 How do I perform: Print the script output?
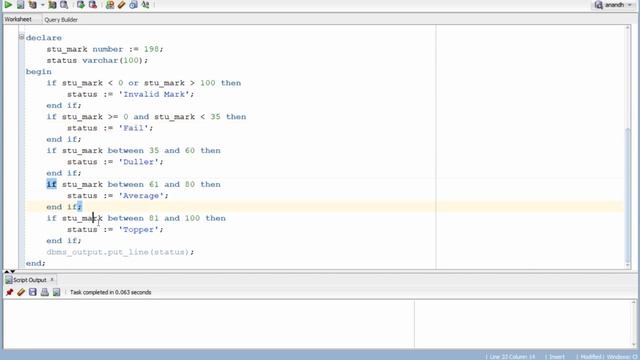44,292
